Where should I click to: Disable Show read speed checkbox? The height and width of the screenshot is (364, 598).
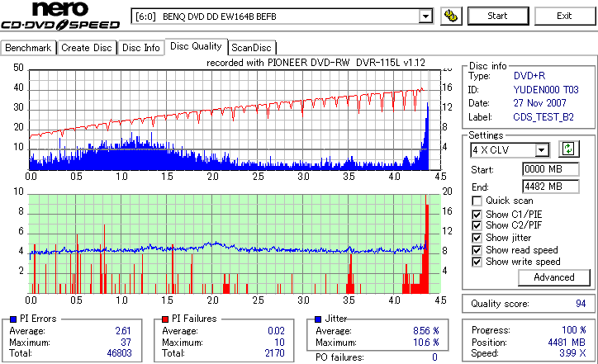coord(477,250)
